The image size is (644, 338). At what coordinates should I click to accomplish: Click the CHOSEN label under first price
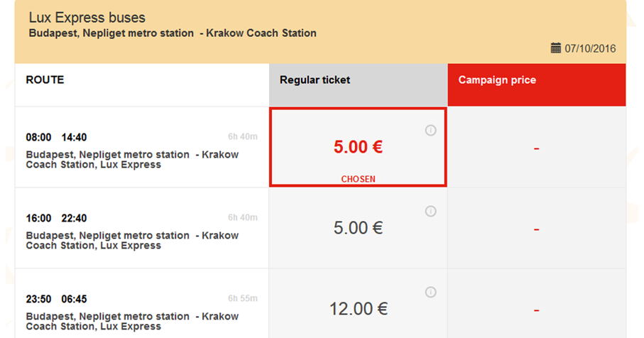coord(358,179)
